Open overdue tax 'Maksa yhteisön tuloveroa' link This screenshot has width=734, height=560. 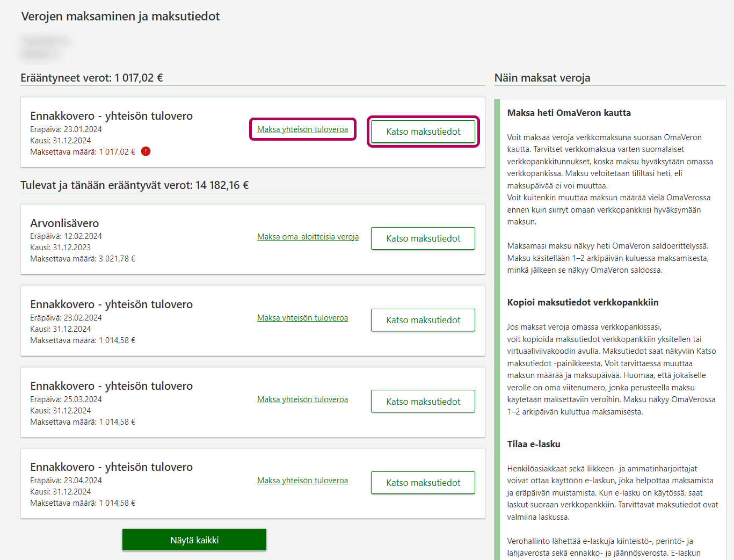pyautogui.click(x=302, y=129)
